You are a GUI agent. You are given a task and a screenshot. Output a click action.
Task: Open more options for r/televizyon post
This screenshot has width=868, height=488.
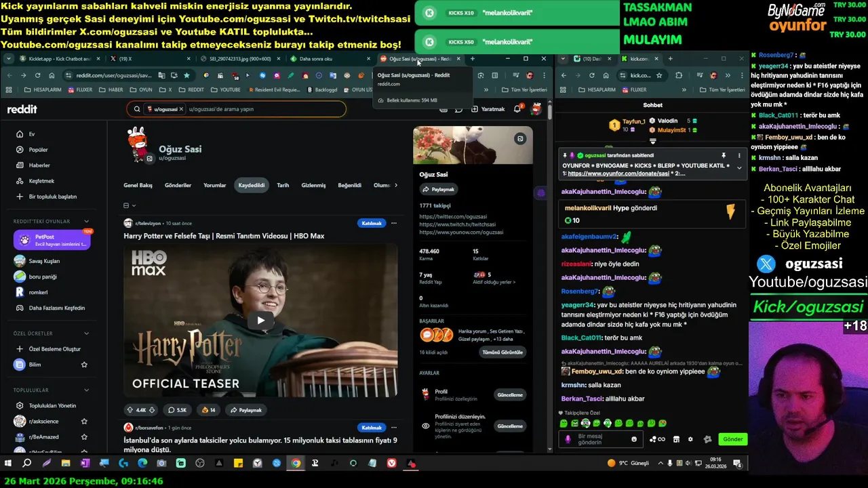(393, 223)
